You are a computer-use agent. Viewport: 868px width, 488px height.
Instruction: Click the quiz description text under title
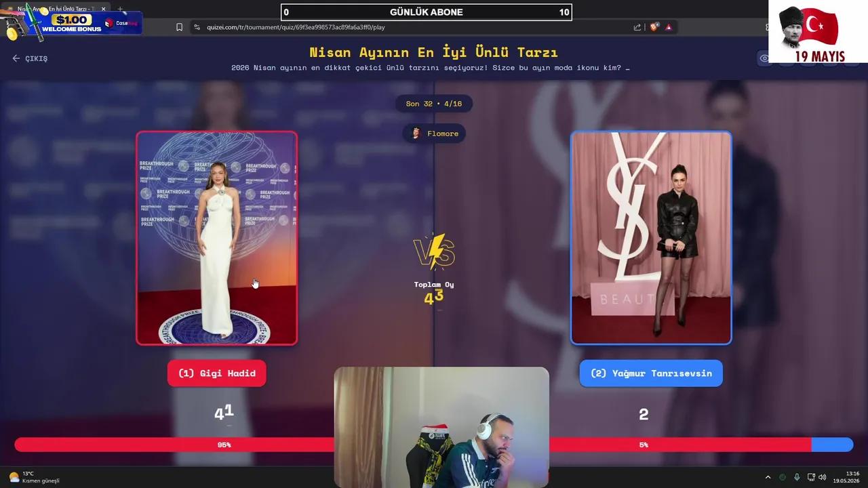coord(431,68)
